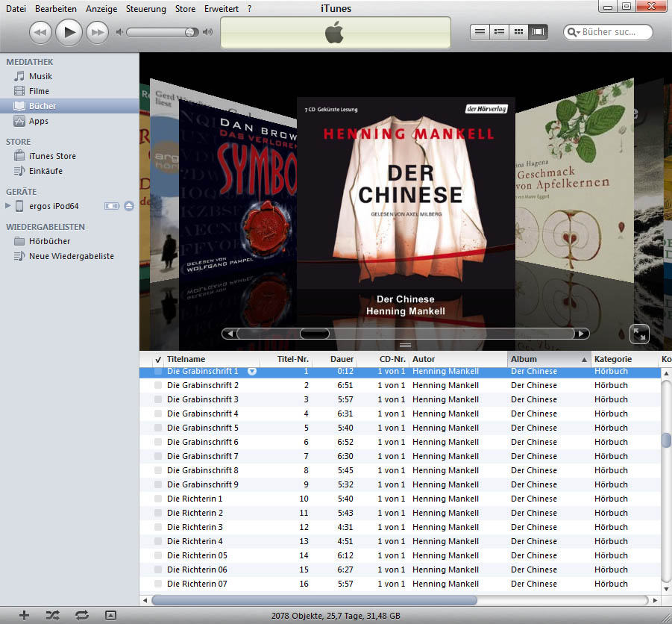
Task: Sort by Titelname column
Action: pos(212,359)
